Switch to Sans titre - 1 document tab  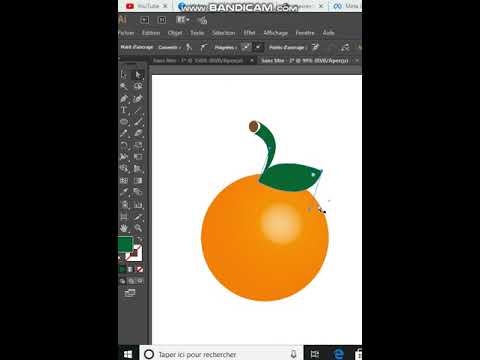[198, 61]
